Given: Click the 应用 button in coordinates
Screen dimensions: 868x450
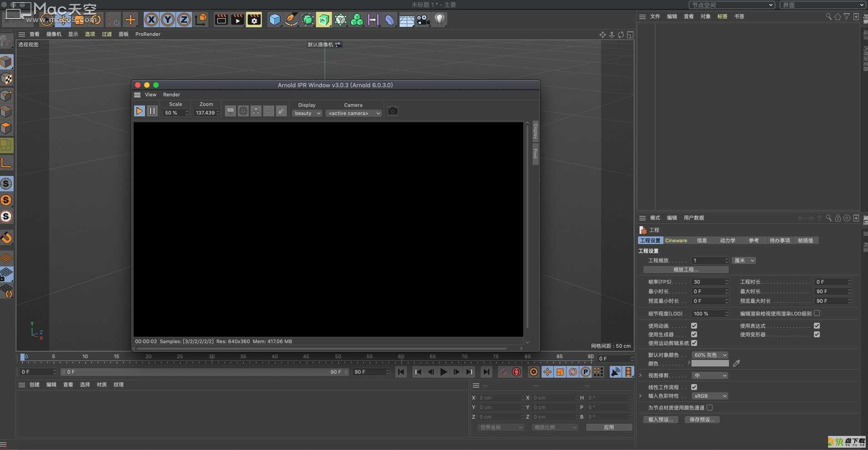Looking at the screenshot, I should (609, 427).
